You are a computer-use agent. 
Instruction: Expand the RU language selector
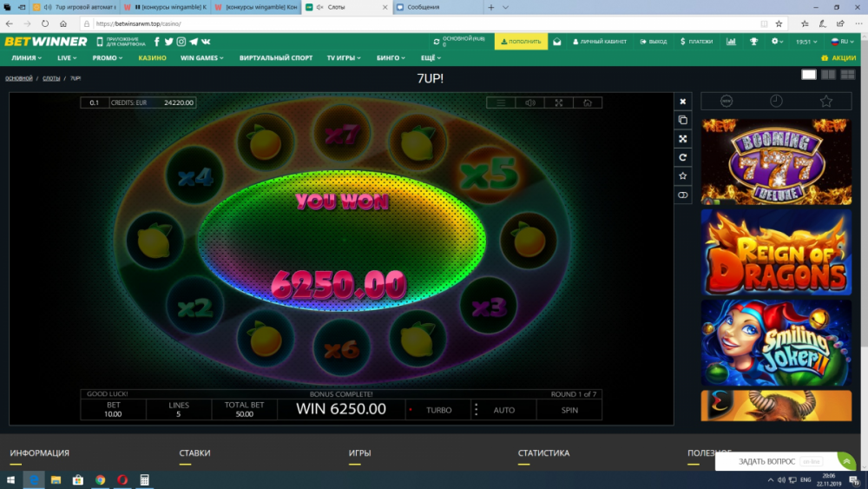tap(843, 42)
